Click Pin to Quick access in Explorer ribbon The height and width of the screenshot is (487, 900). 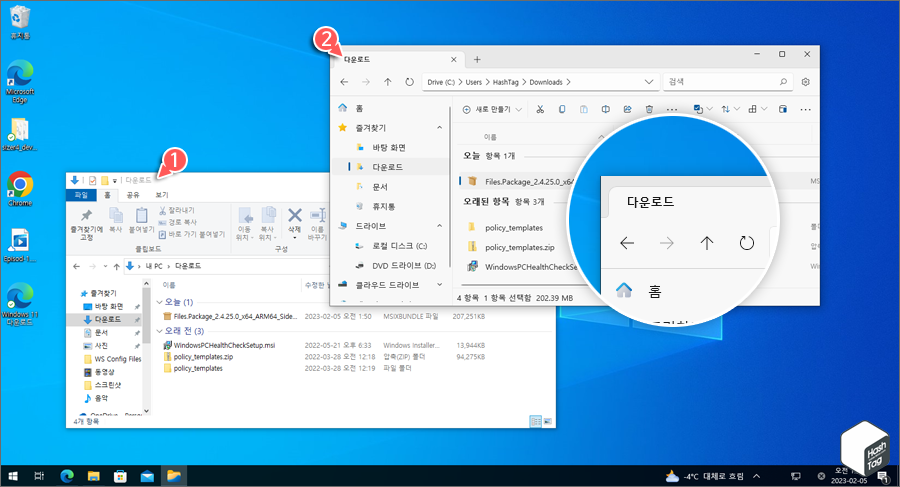point(87,224)
